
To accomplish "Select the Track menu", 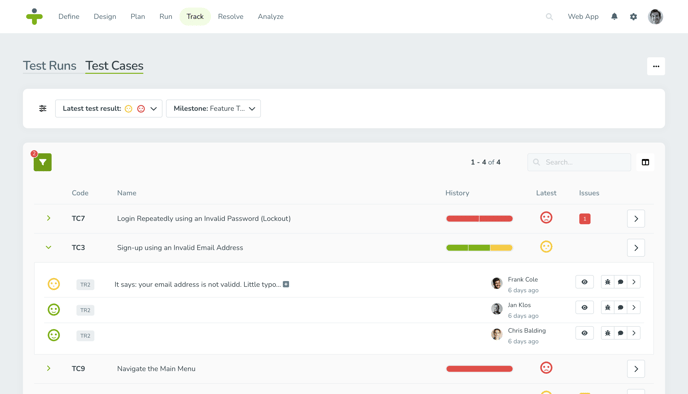I will pyautogui.click(x=195, y=17).
